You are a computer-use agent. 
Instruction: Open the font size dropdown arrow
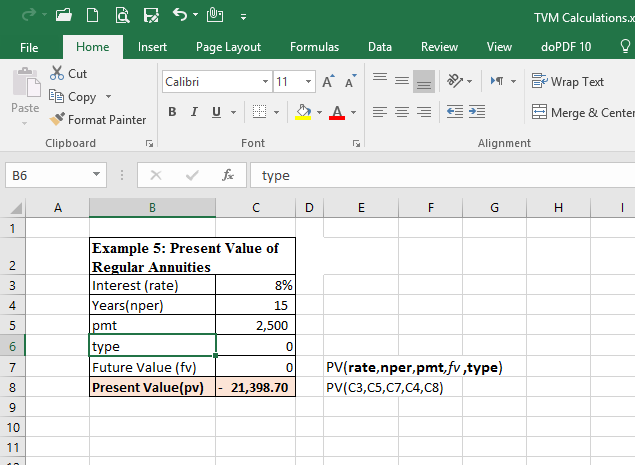click(x=309, y=81)
